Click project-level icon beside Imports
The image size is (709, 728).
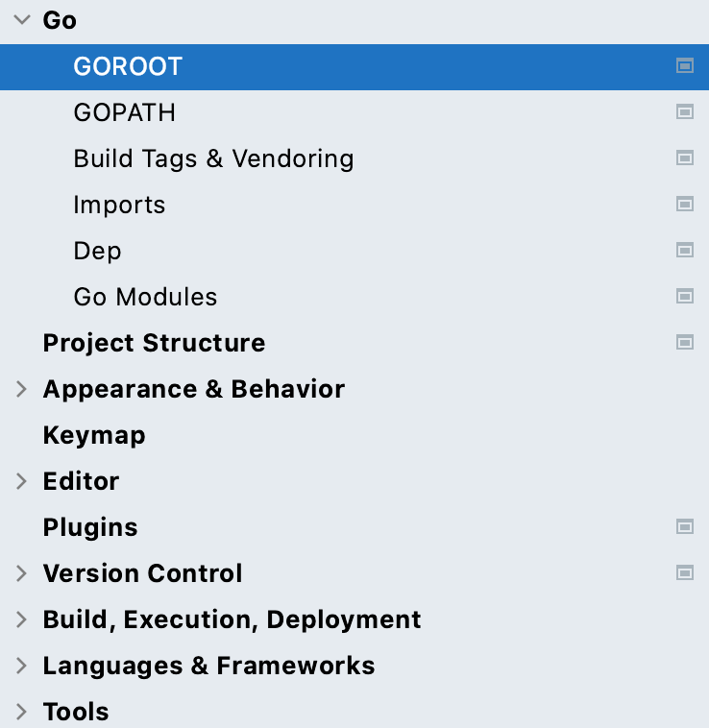685,205
